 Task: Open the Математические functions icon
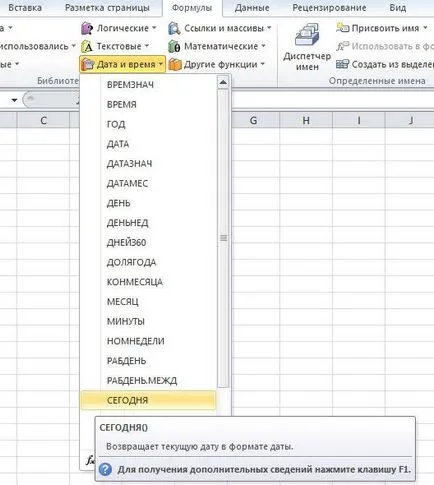[x=174, y=47]
